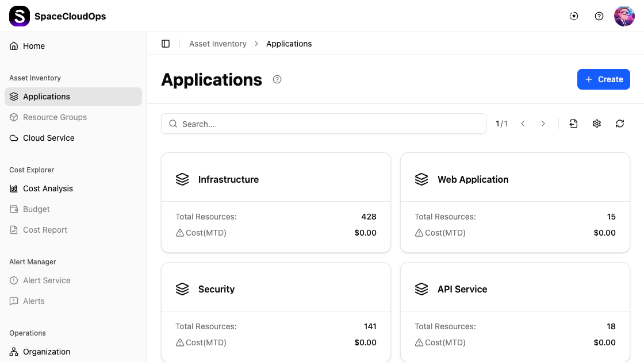Select Cloud Service in sidebar
644x362 pixels.
pos(49,138)
